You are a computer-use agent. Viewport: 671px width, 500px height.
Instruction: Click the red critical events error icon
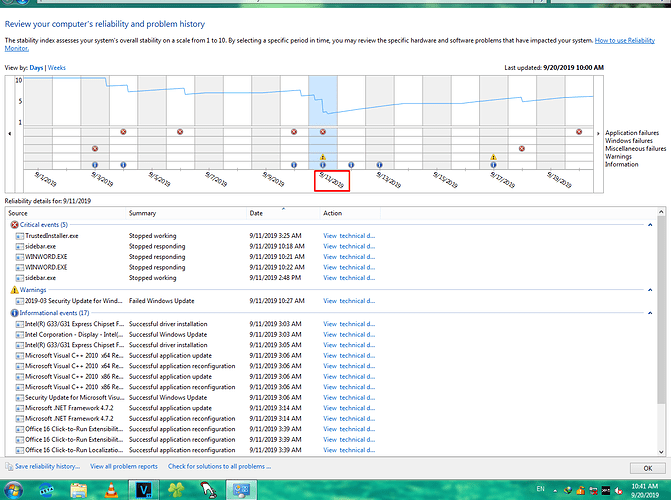[14, 225]
